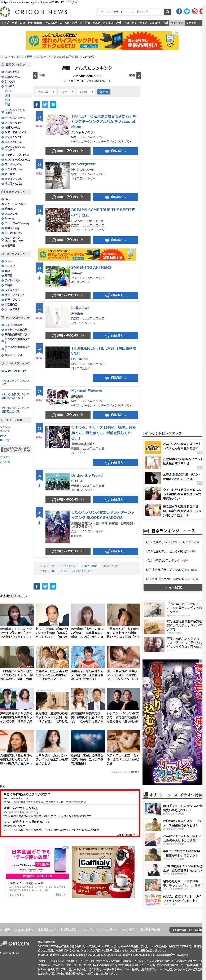Expand ライトノベル plus icon in sidebar
The height and width of the screenshot is (980, 206).
tap(2, 280)
